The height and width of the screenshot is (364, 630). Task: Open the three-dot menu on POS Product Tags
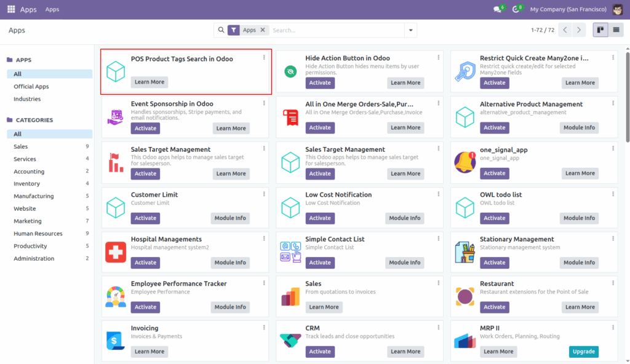pos(264,57)
